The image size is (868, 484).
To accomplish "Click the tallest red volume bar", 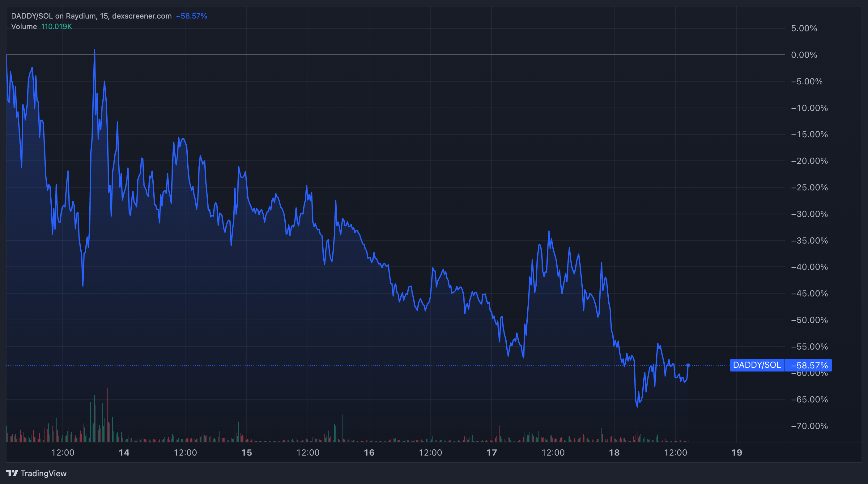I will [x=106, y=387].
